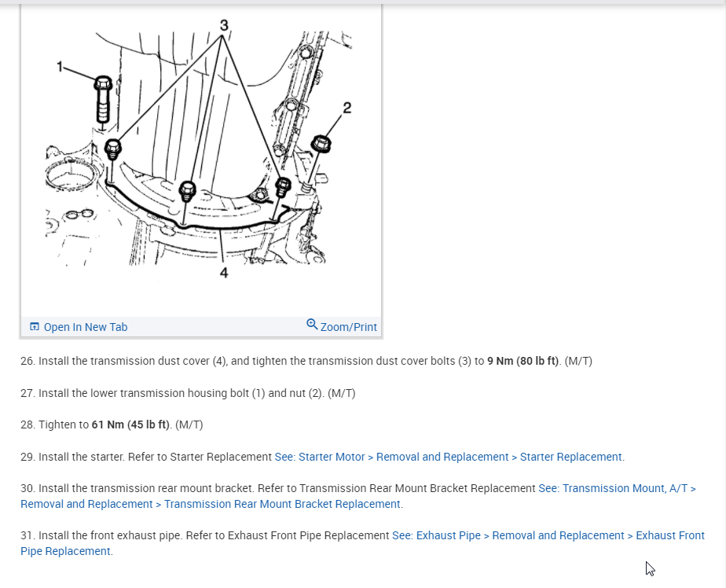Open the diagram in a new tab link

tap(86, 327)
